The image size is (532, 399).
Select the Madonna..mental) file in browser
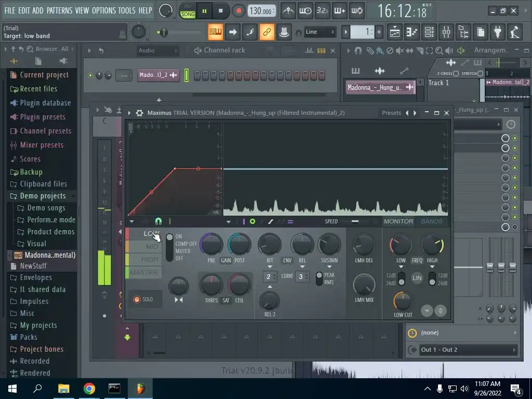[50, 255]
